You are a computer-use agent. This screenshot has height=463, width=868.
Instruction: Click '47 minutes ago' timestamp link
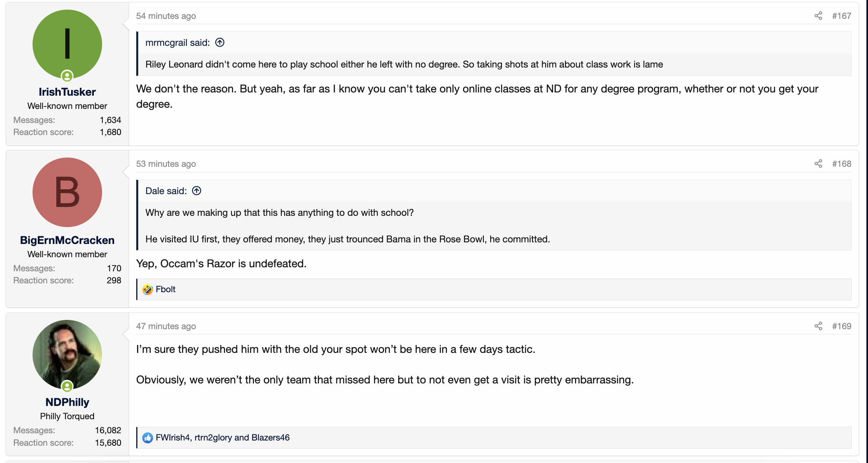(166, 326)
